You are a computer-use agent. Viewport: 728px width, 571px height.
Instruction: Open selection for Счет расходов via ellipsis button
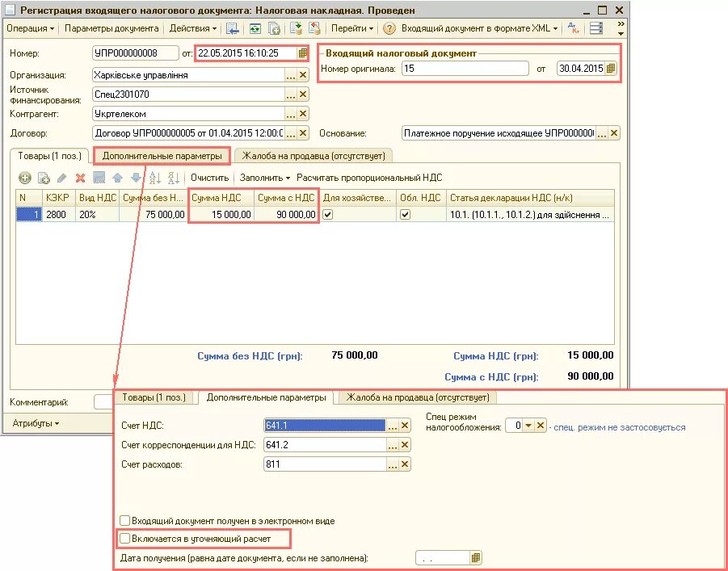pyautogui.click(x=393, y=464)
